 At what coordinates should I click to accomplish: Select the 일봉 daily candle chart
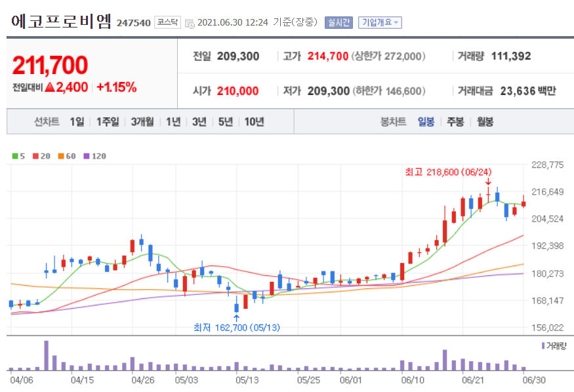pos(426,122)
